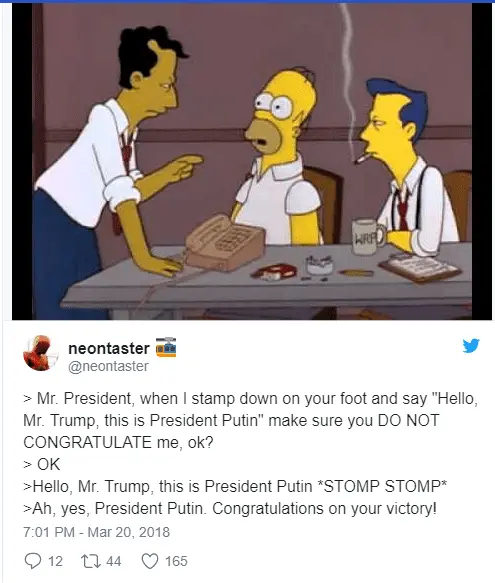Click the Twitter bird logo icon
Screen dimensions: 495x583
pyautogui.click(x=471, y=345)
